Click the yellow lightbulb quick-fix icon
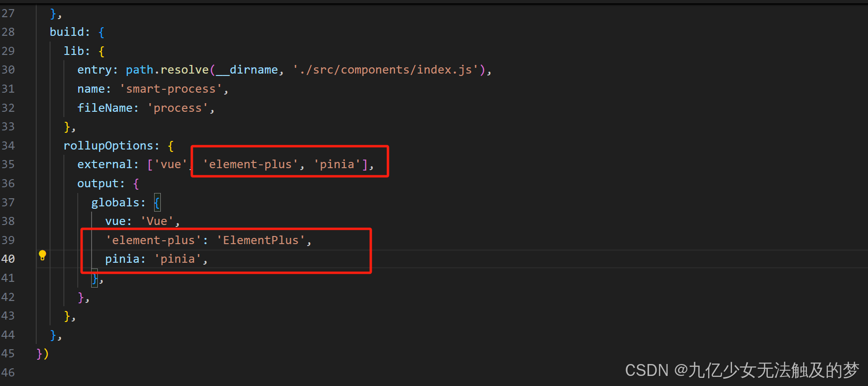868x386 pixels. click(42, 255)
